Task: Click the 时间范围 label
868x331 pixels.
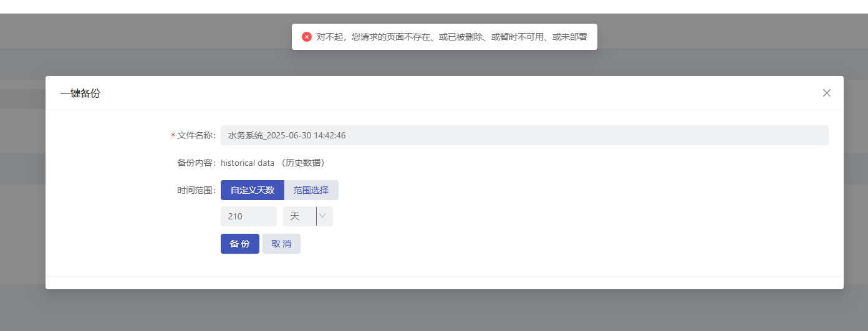Action: pyautogui.click(x=196, y=190)
